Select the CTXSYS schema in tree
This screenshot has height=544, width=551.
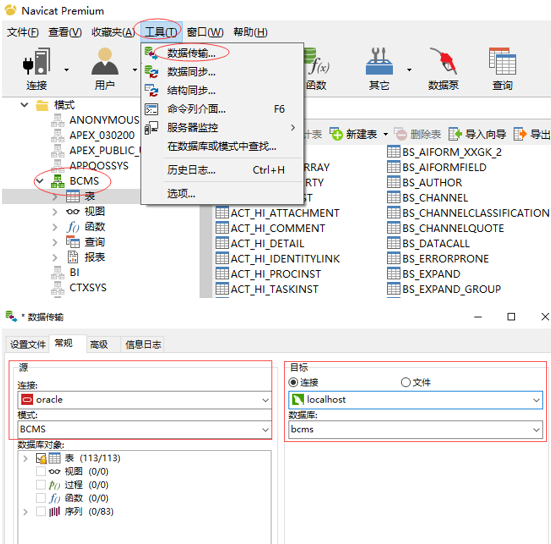pyautogui.click(x=88, y=287)
